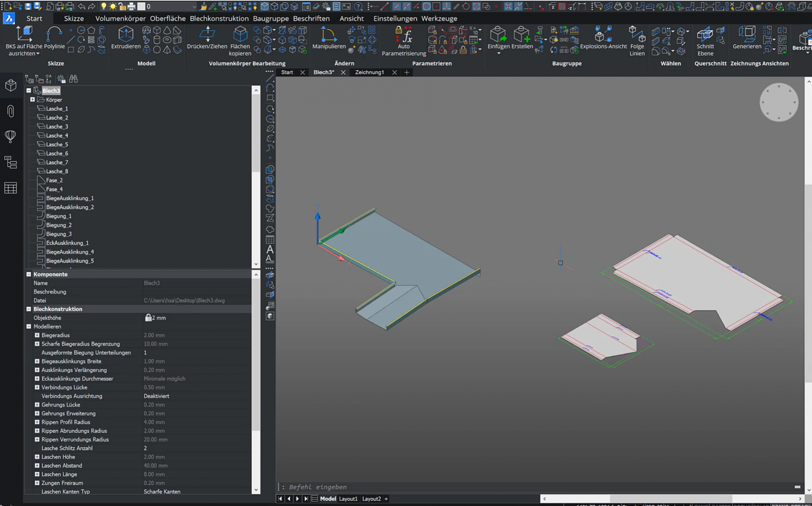Image resolution: width=812 pixels, height=506 pixels.
Task: Expand the Biegeradius property
Action: click(x=37, y=335)
